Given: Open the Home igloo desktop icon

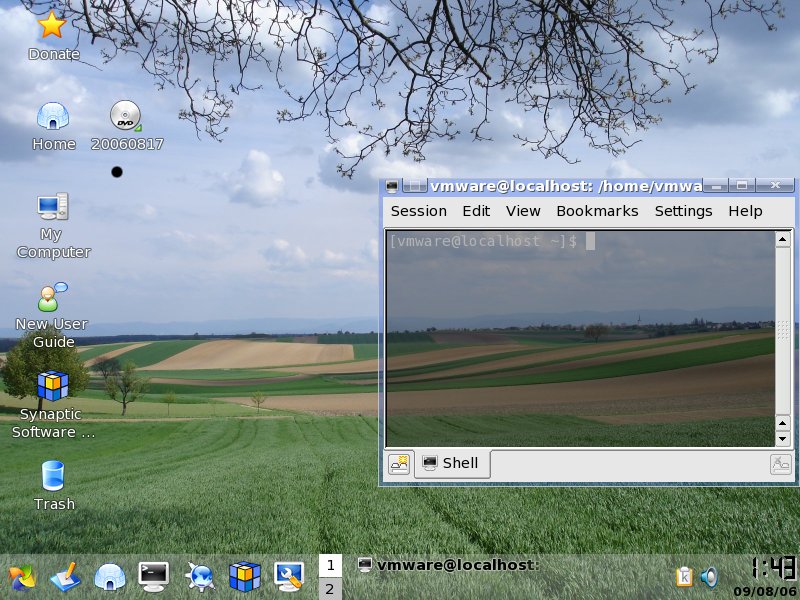Looking at the screenshot, I should [x=53, y=116].
